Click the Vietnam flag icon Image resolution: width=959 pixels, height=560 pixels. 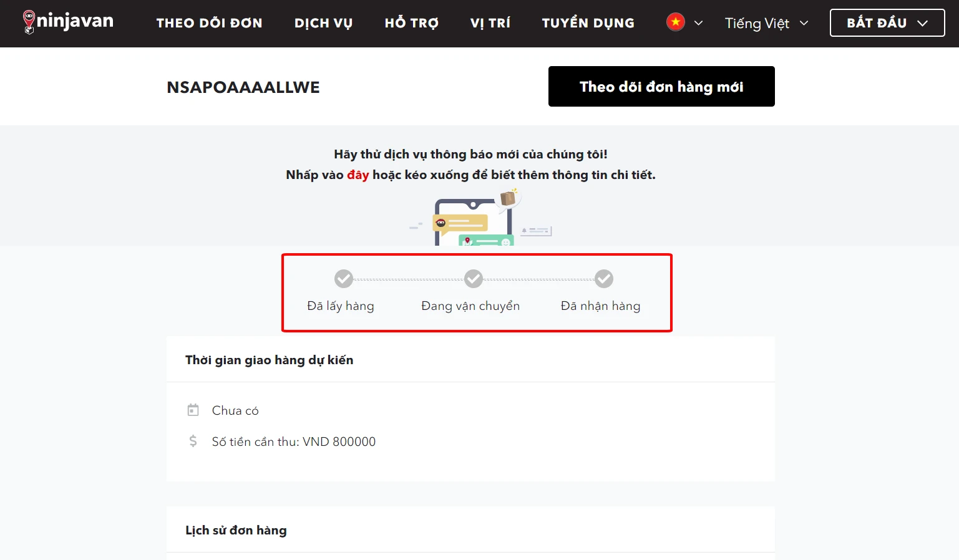pyautogui.click(x=675, y=22)
